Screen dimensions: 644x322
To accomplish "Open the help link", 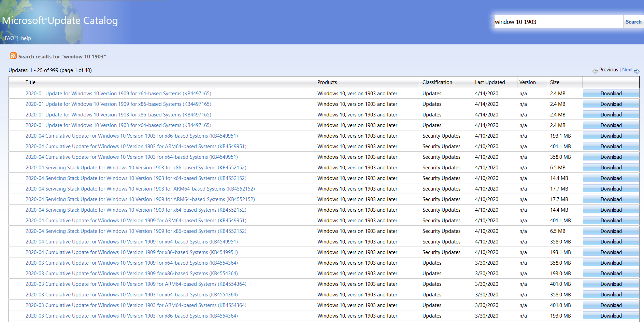I will pyautogui.click(x=26, y=38).
